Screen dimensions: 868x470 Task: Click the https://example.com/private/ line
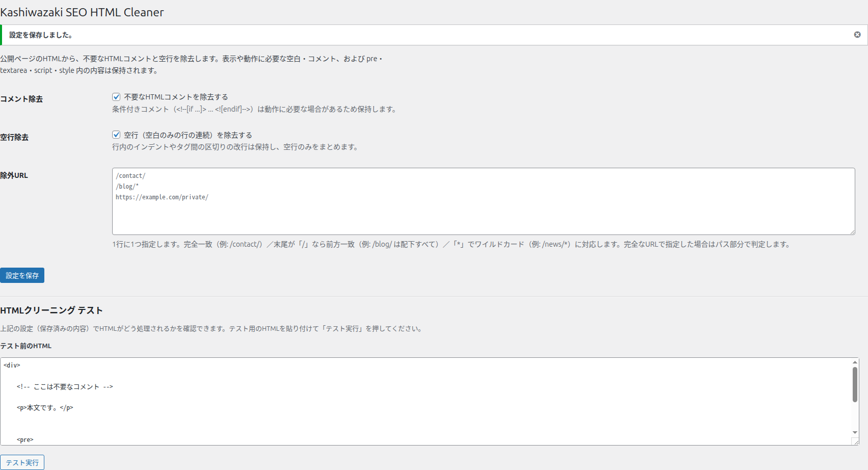pos(162,197)
